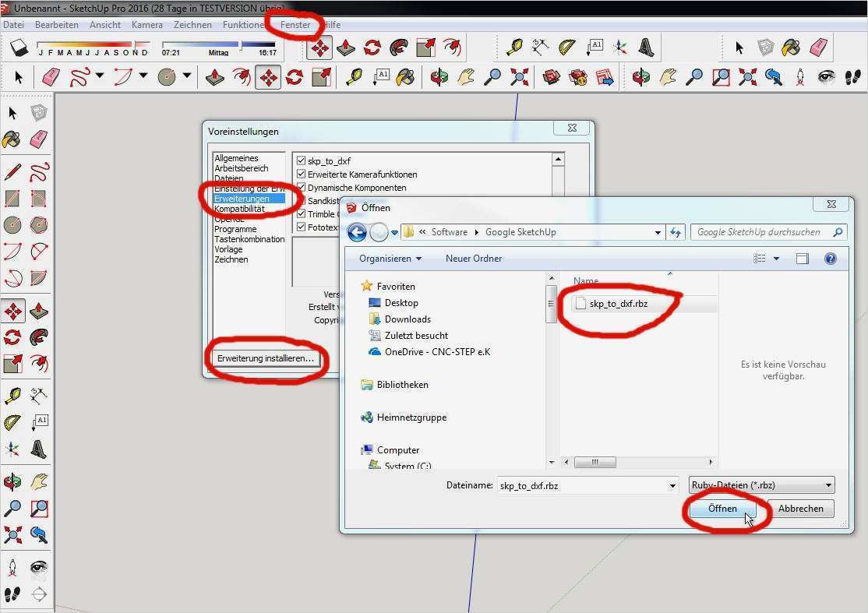Select Tastenkombination preferences category
This screenshot has height=613, width=868.
point(249,239)
